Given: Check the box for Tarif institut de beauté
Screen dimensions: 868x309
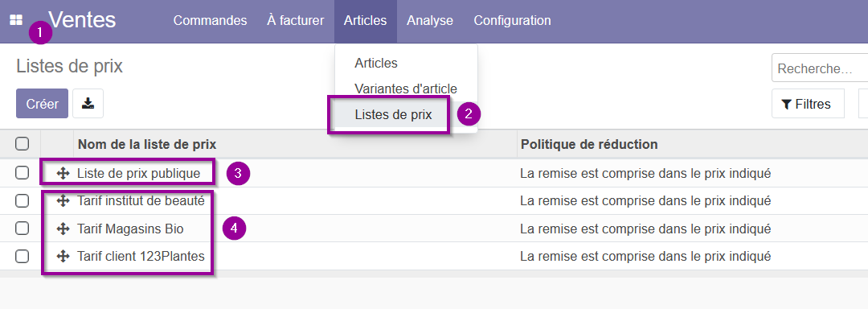Looking at the screenshot, I should coord(23,200).
